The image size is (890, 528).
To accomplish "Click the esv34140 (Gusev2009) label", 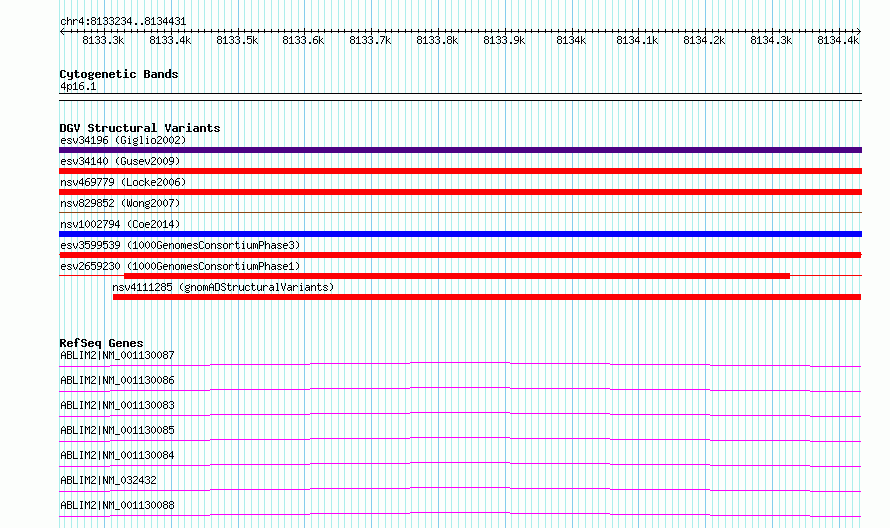I will tap(120, 161).
